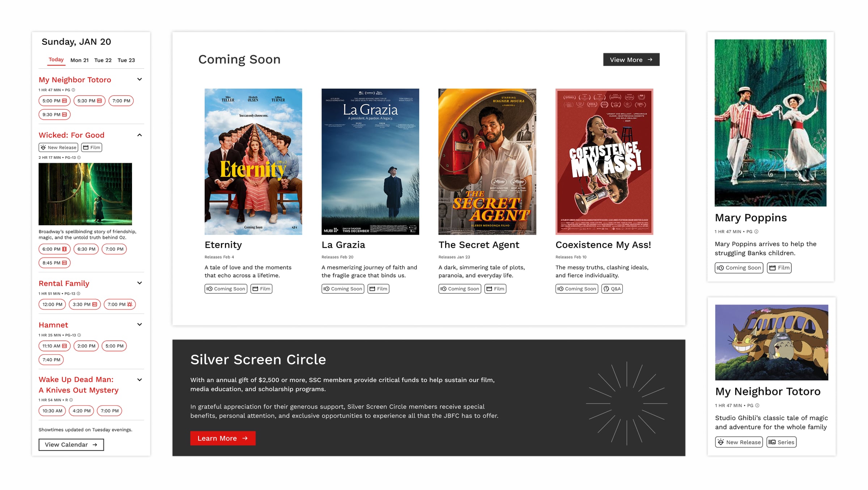The height and width of the screenshot is (490, 868).
Task: Collapse Wicked: For Good details chevron
Action: pyautogui.click(x=140, y=135)
